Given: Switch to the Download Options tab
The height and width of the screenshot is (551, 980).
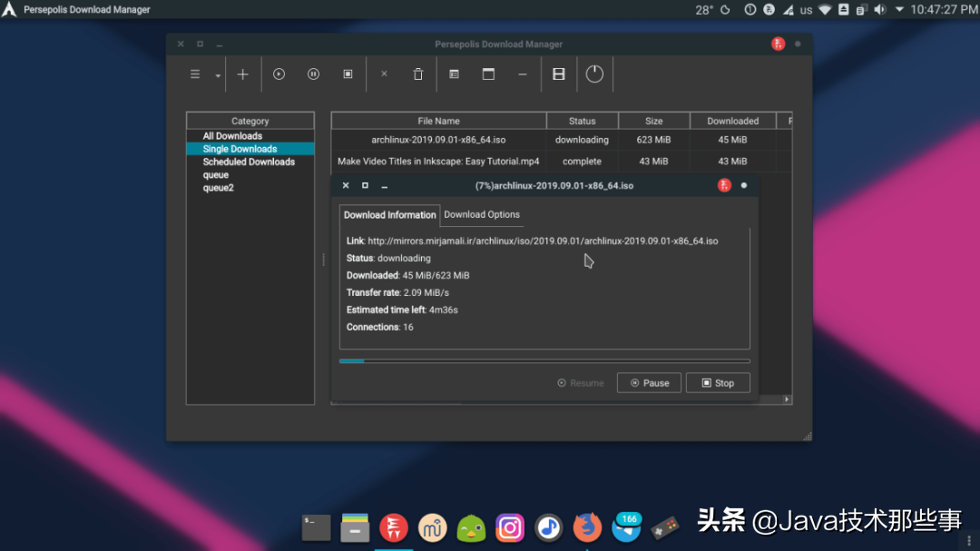Looking at the screenshot, I should (481, 214).
